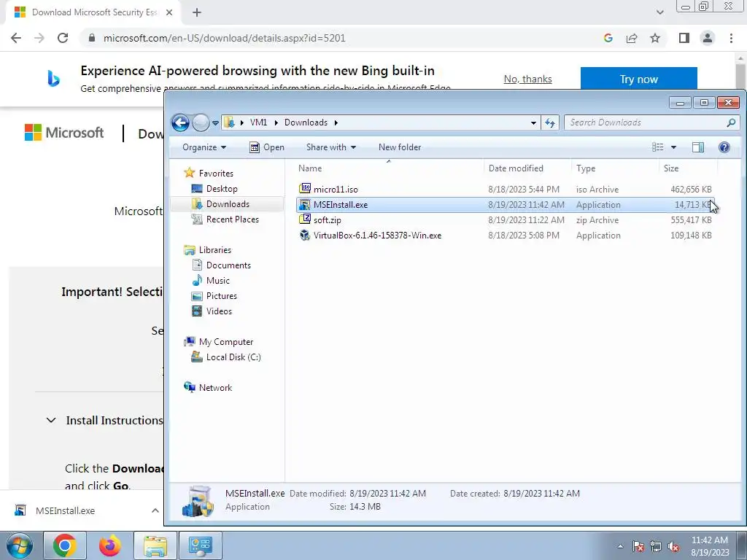Click the share page icon in Chrome

coord(632,38)
